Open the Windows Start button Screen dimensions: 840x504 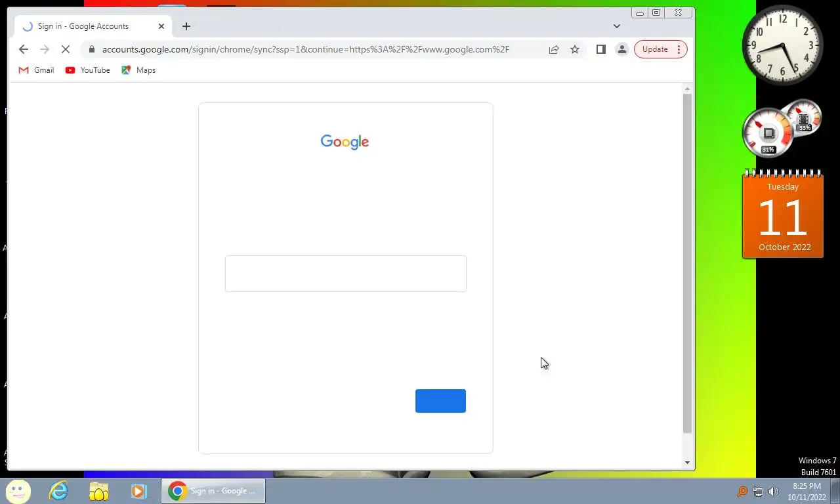18,491
